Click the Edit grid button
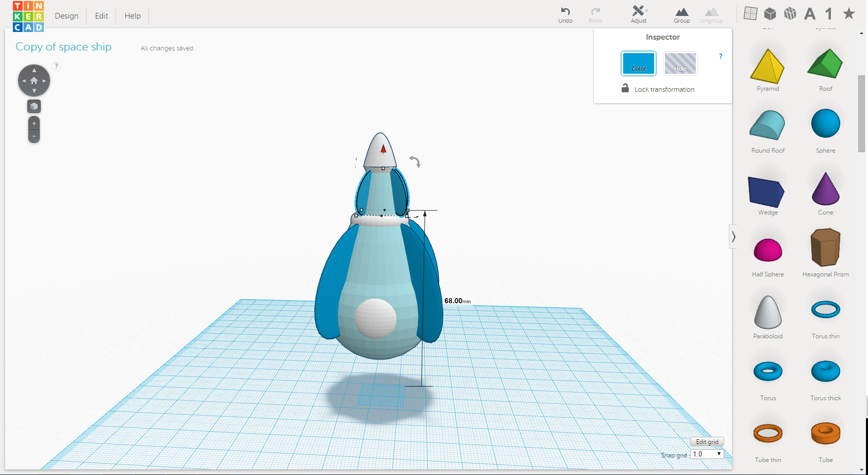 pyautogui.click(x=707, y=441)
